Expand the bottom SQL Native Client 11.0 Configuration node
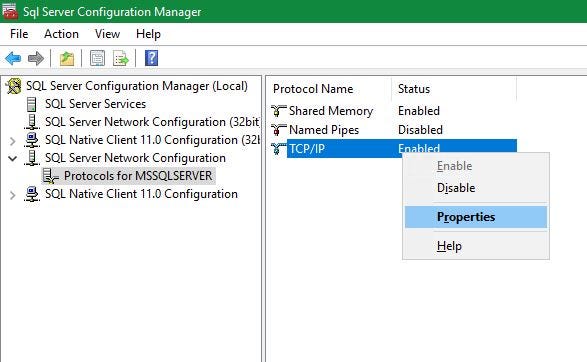The image size is (587, 362). pos(12,195)
